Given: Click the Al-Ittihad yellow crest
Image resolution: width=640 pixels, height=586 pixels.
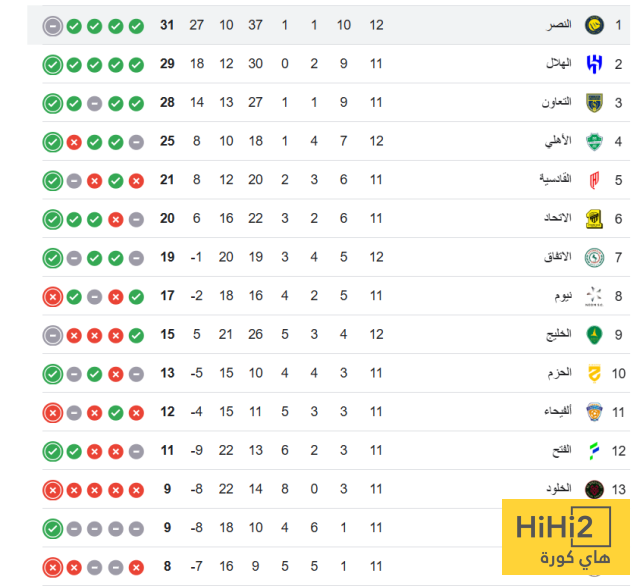Looking at the screenshot, I should pos(594,218).
